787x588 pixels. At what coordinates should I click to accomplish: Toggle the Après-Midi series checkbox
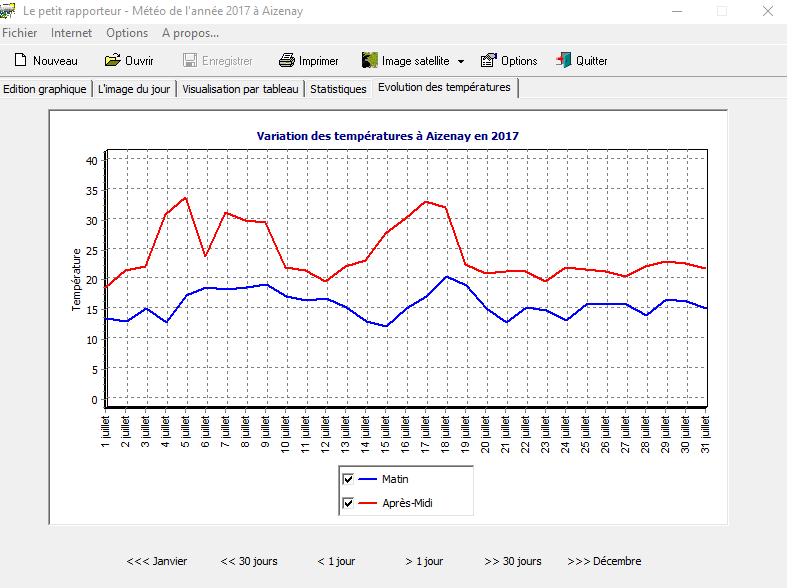(x=348, y=503)
